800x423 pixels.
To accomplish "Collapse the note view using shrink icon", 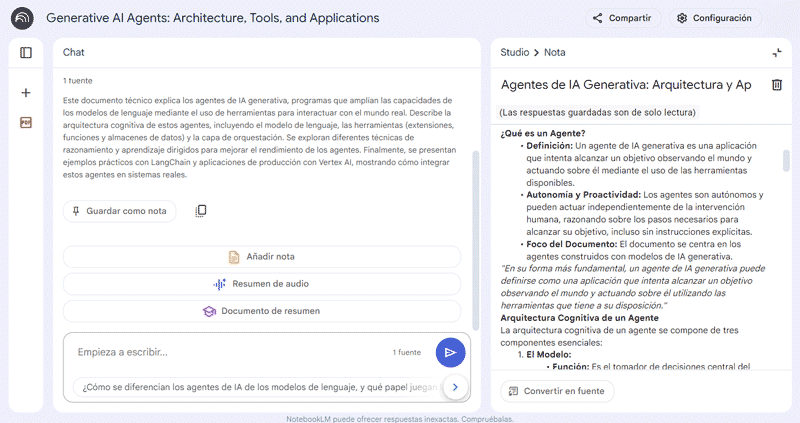I will click(776, 52).
